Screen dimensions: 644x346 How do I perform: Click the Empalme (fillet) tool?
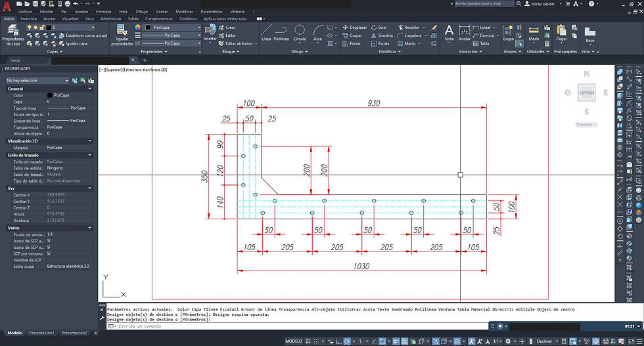pyautogui.click(x=409, y=35)
